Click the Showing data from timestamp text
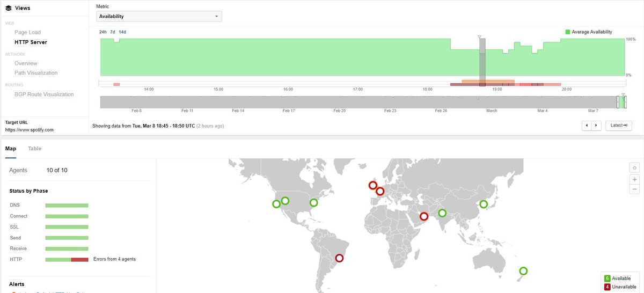Image resolution: width=644 pixels, height=293 pixels. (x=158, y=126)
